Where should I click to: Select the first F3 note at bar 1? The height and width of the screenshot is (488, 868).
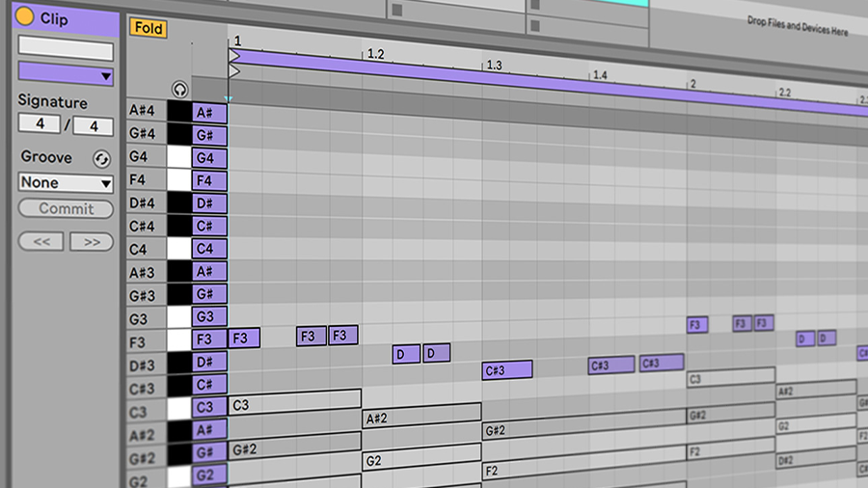click(244, 339)
